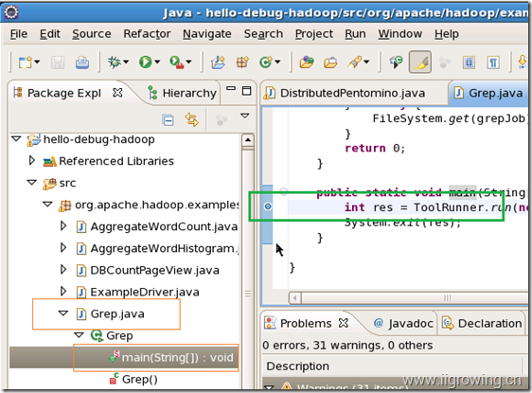Open the Refactor menu
The image size is (532, 393).
[147, 34]
